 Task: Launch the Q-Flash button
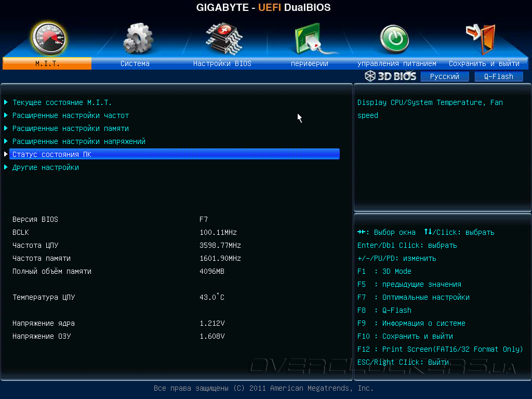(498, 76)
